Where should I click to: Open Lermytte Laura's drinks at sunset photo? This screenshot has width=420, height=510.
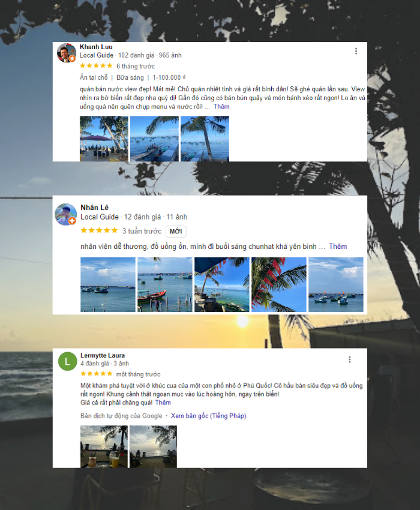point(104,446)
